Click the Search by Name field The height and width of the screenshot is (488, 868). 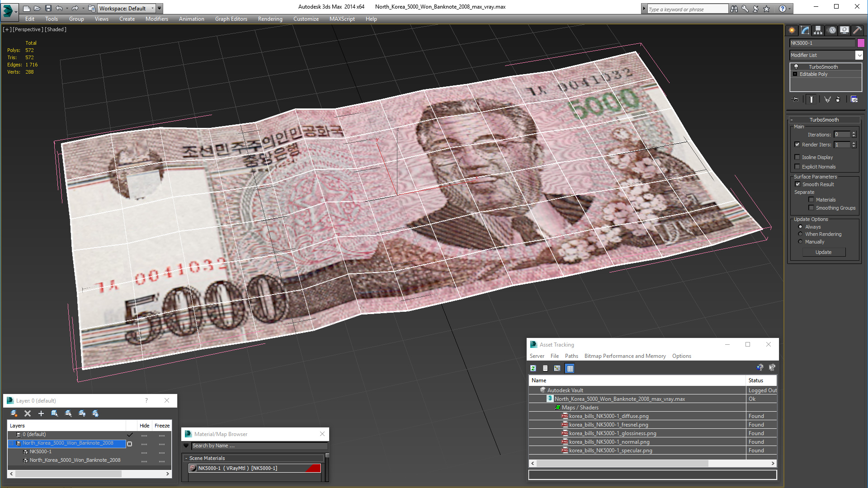pyautogui.click(x=259, y=446)
